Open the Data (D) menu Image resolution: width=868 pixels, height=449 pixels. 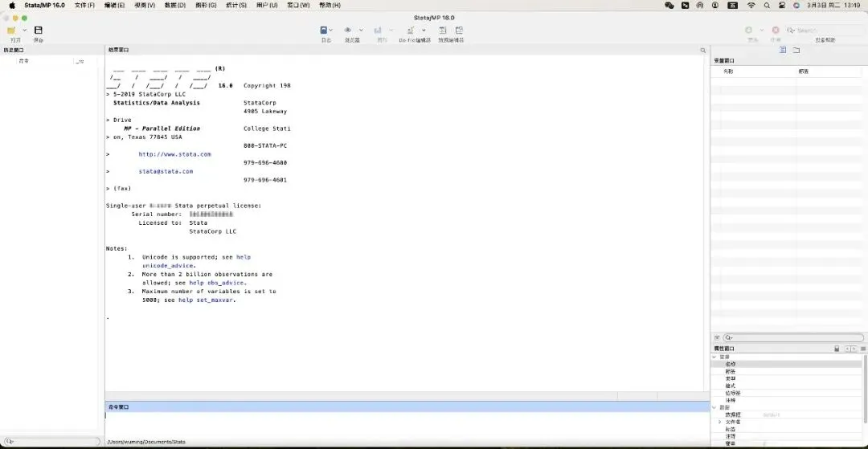tap(175, 5)
